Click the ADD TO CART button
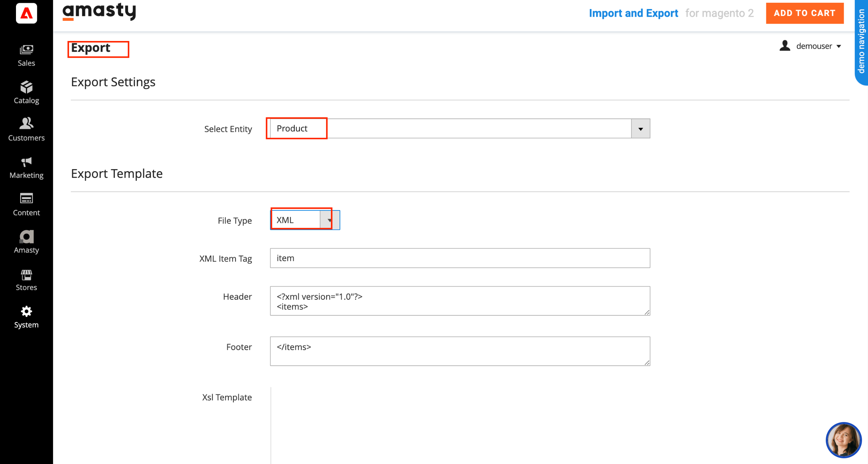The height and width of the screenshot is (464, 868). pyautogui.click(x=805, y=13)
